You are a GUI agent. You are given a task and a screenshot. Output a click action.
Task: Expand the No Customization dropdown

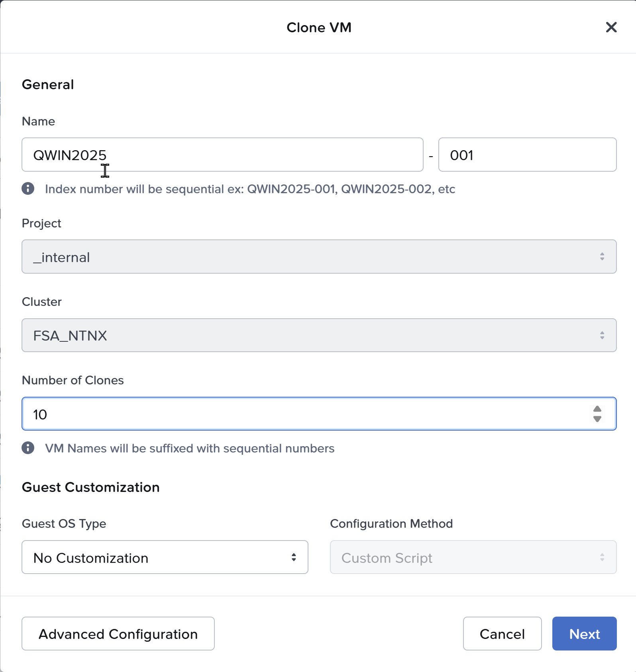(159, 557)
